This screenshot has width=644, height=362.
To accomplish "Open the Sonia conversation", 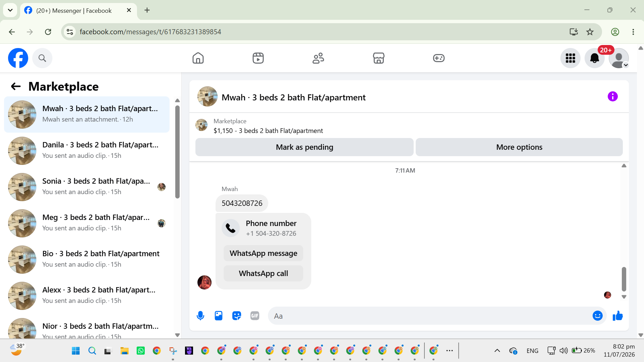I will click(87, 187).
